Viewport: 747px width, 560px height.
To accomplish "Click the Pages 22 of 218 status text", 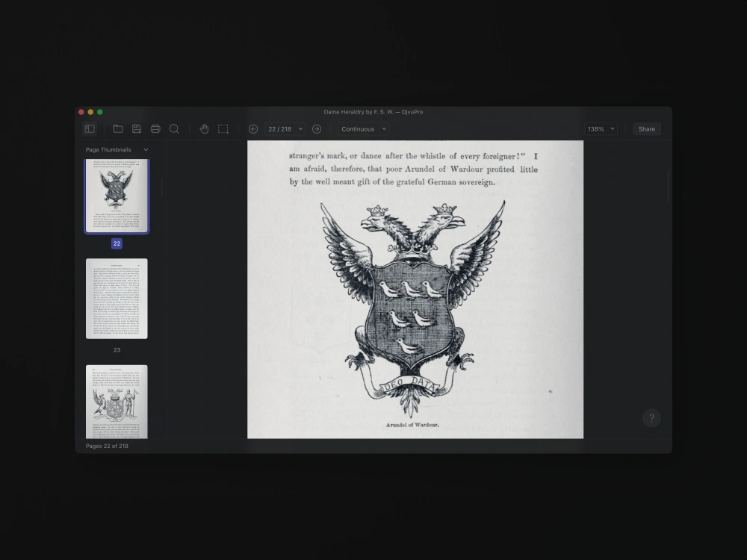I will point(107,447).
